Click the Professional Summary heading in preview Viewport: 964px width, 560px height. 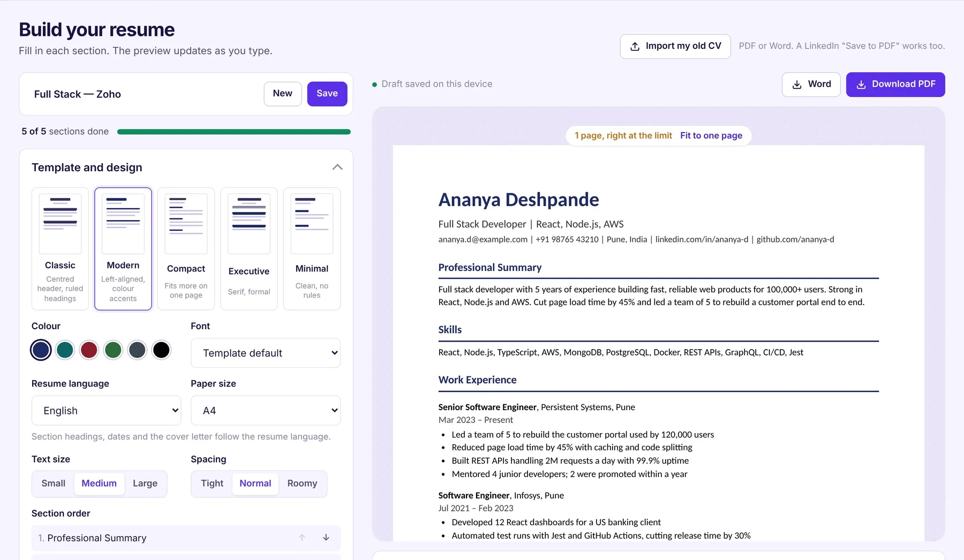tap(490, 267)
